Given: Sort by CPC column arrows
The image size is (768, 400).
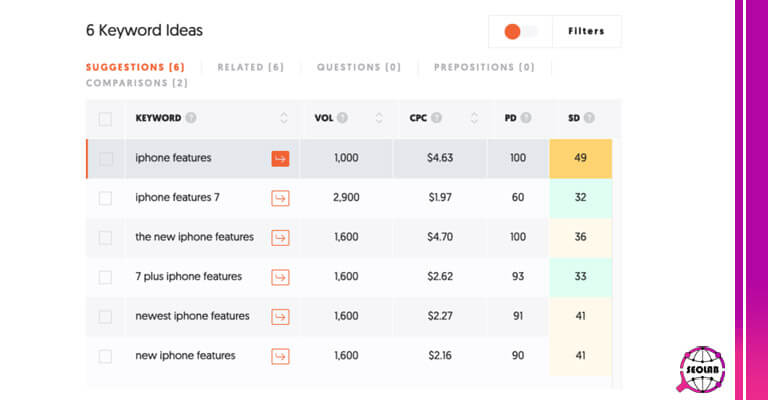Looking at the screenshot, I should coord(474,118).
